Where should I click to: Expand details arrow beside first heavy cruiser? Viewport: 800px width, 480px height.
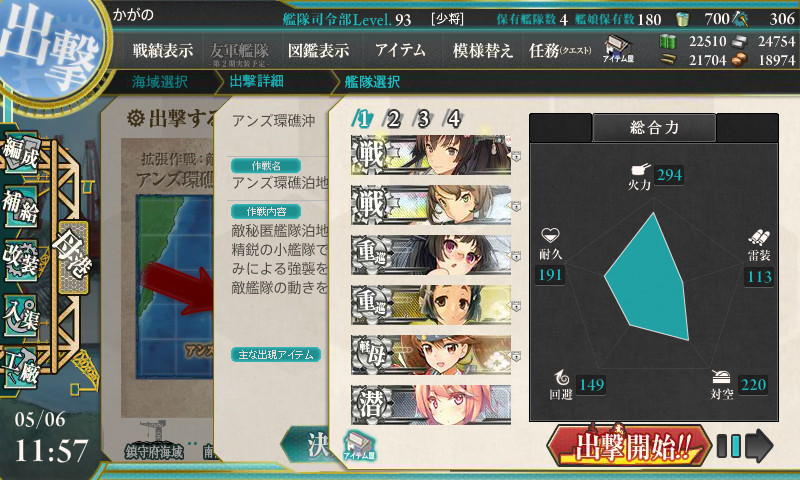[x=516, y=256]
